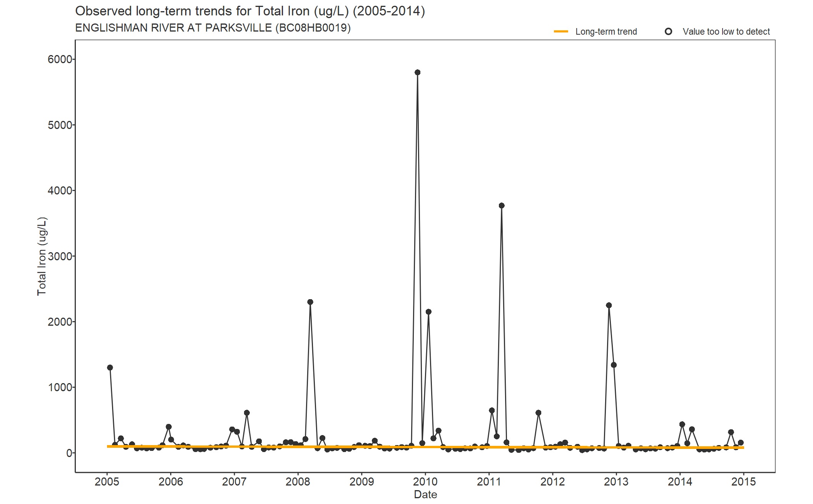
Task: Click the x-axis label 2006
Action: pos(171,482)
